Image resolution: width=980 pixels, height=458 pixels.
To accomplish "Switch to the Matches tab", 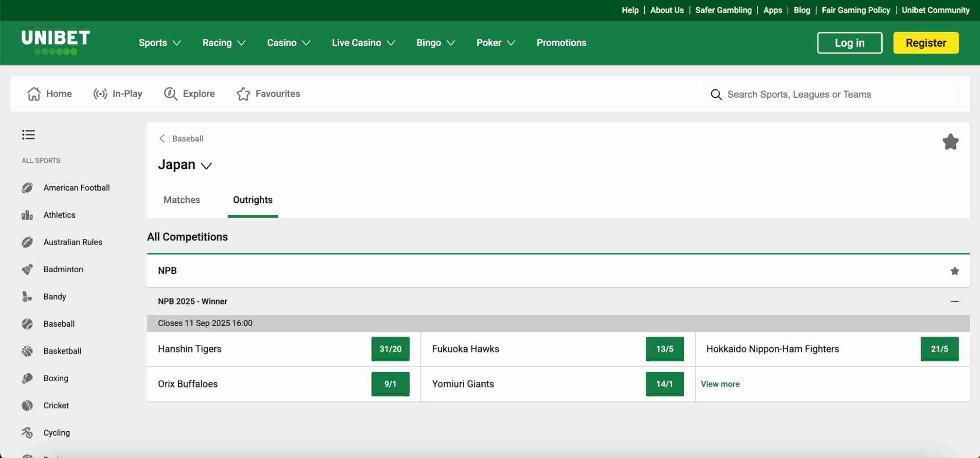I will 181,200.
